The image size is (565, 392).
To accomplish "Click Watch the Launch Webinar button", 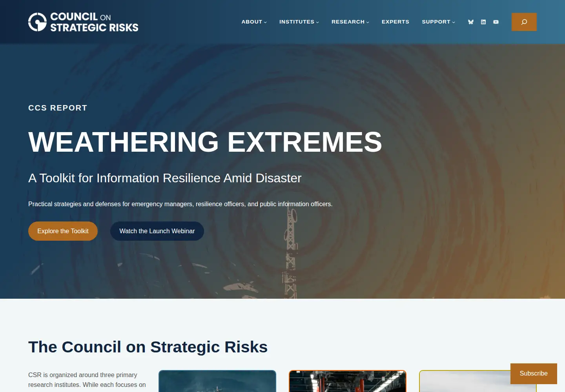I will (157, 231).
